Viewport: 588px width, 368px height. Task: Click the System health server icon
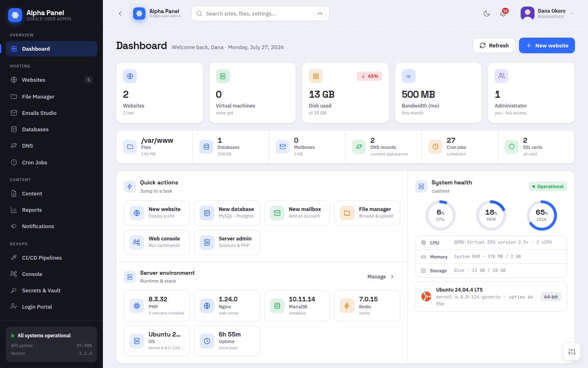421,186
